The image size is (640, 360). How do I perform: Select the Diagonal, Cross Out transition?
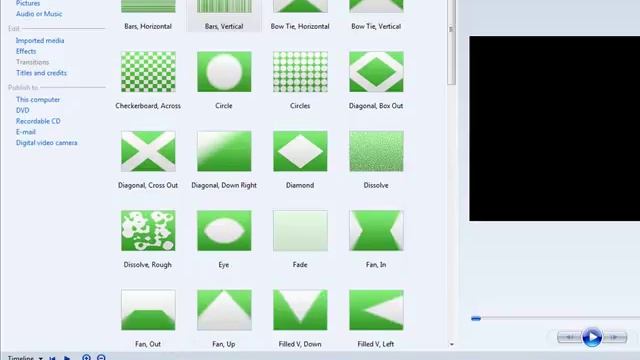148,151
